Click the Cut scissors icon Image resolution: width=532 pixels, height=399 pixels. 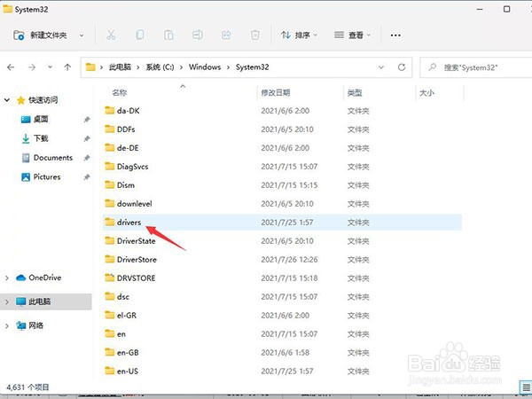pyautogui.click(x=111, y=35)
